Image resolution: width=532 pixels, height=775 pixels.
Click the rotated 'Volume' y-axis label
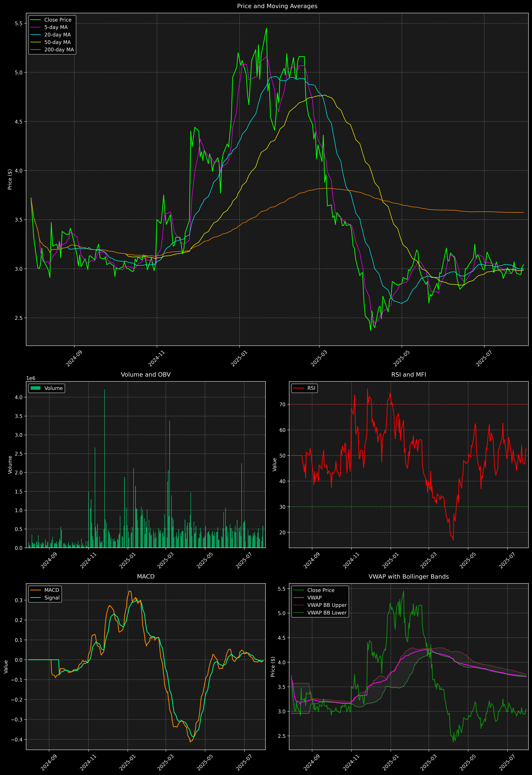(10, 464)
